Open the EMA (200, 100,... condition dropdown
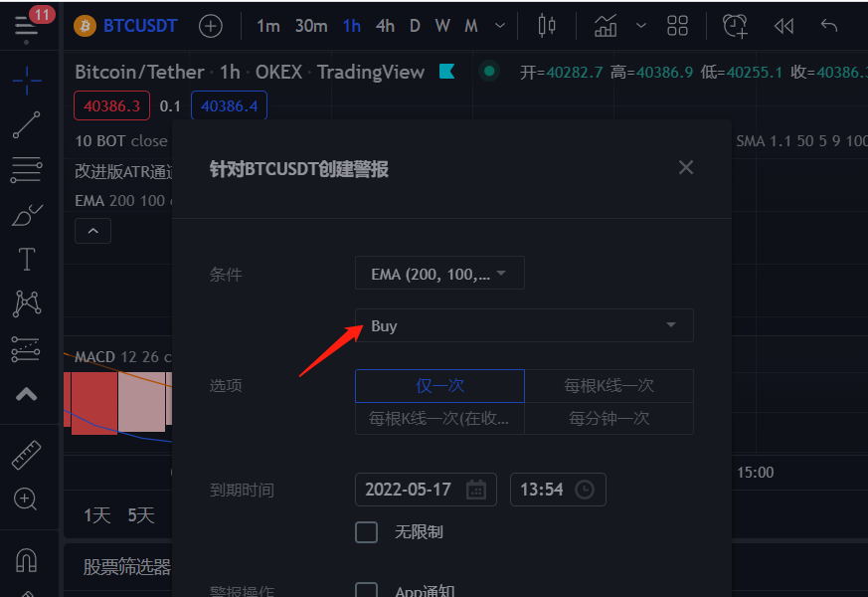868x597 pixels. point(439,273)
